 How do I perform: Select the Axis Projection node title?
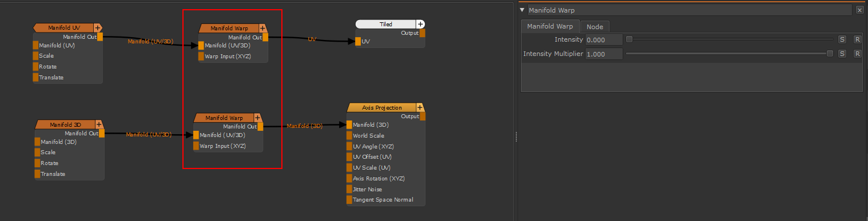point(382,107)
